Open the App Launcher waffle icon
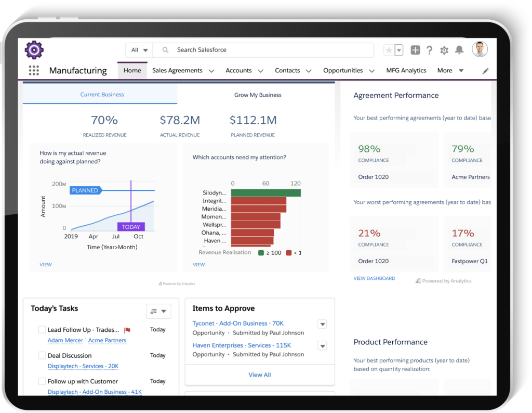This screenshot has height=413, width=532. (33, 70)
